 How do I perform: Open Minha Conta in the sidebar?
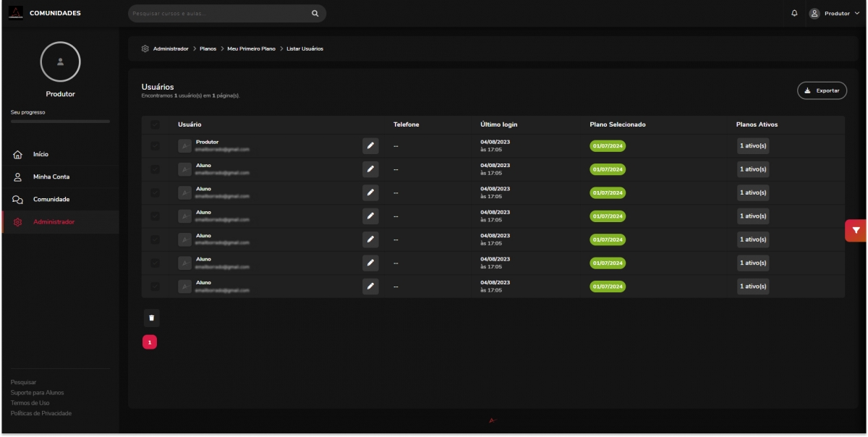(x=51, y=177)
